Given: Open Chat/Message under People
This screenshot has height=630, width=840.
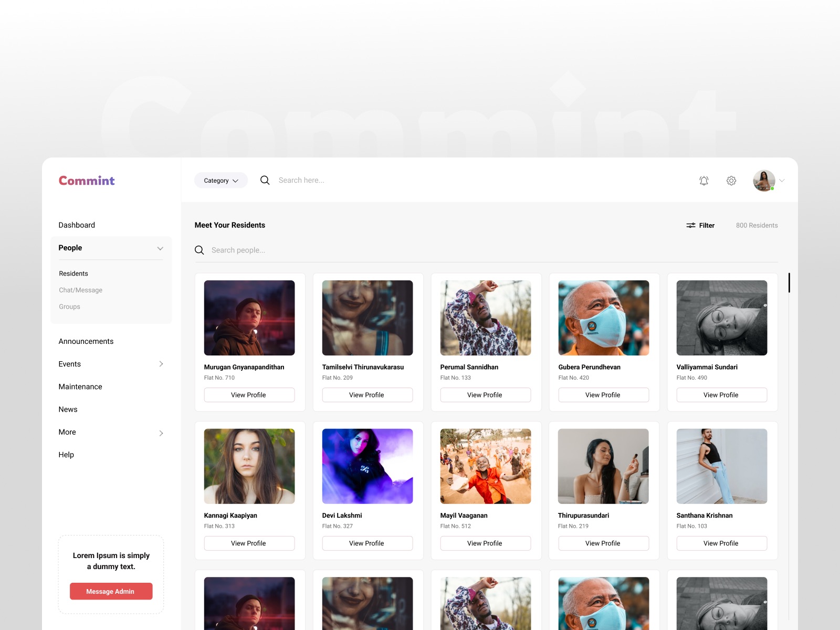Looking at the screenshot, I should pos(81,290).
